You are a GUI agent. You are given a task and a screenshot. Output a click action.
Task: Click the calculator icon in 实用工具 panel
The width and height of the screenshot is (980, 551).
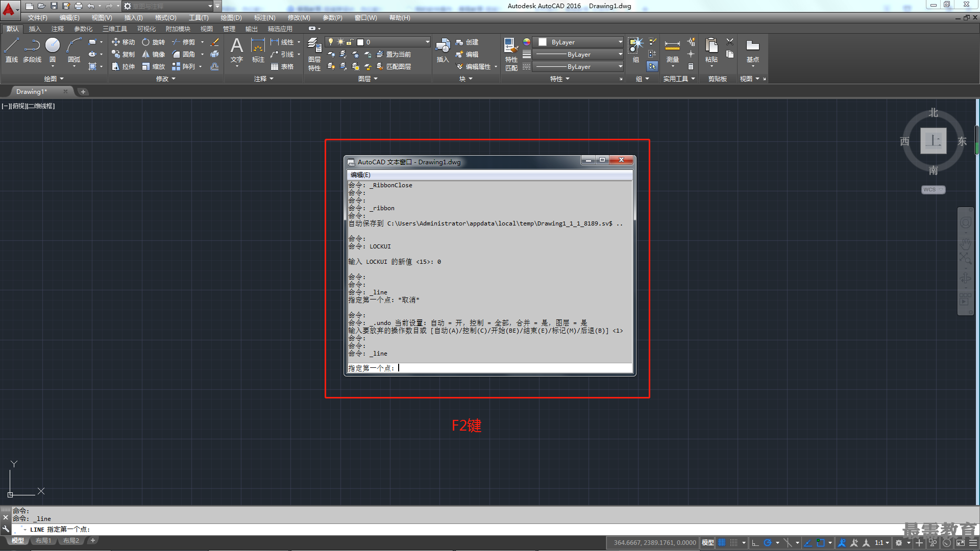(691, 67)
